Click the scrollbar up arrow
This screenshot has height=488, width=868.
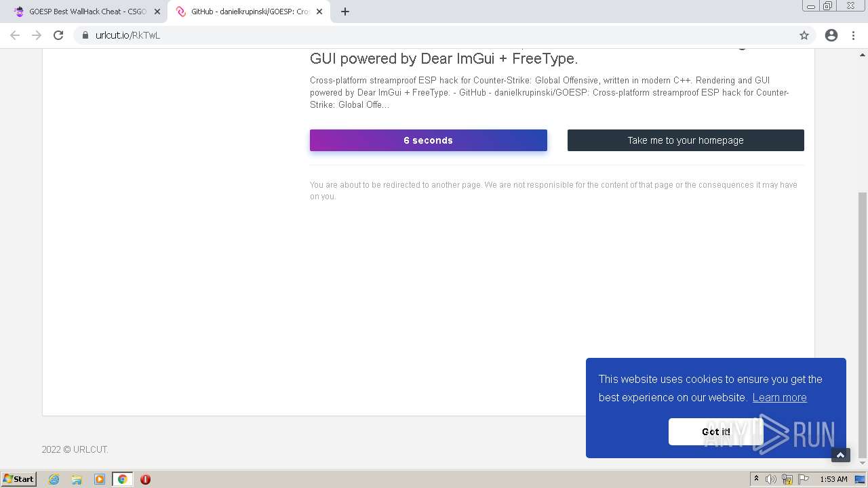pyautogui.click(x=863, y=54)
